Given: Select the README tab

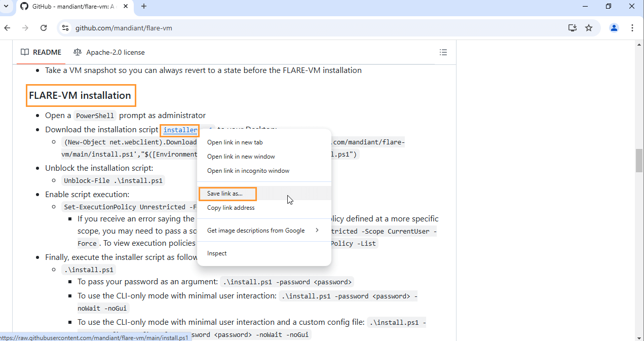Looking at the screenshot, I should tap(41, 52).
